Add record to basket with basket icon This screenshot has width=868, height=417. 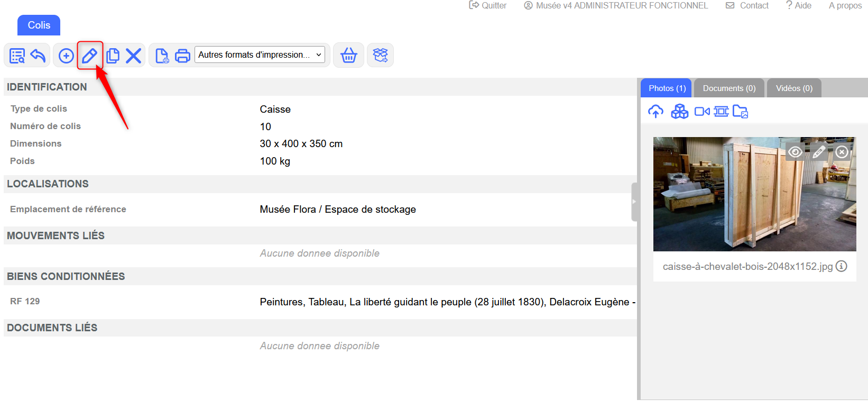pos(349,55)
